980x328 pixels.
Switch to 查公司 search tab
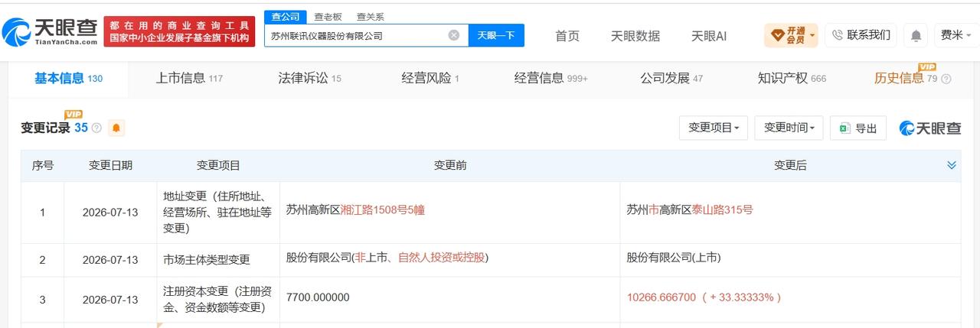(x=286, y=17)
